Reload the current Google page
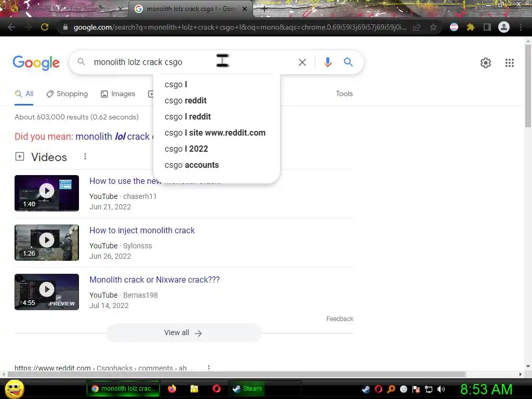 [x=45, y=27]
